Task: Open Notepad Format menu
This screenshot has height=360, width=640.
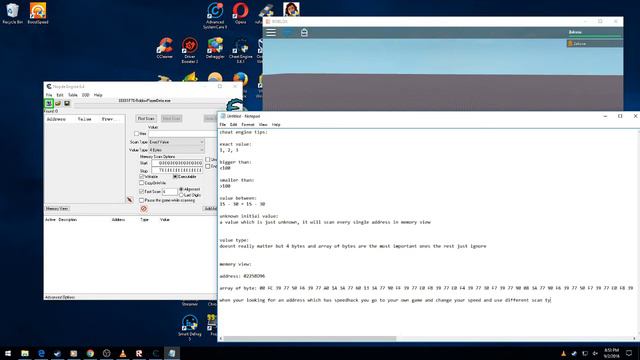Action: [248, 124]
